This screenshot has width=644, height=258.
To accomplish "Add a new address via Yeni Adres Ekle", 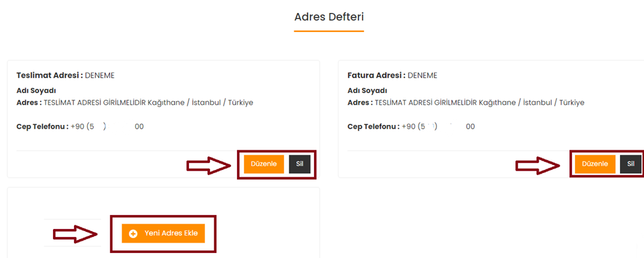I will click(164, 233).
